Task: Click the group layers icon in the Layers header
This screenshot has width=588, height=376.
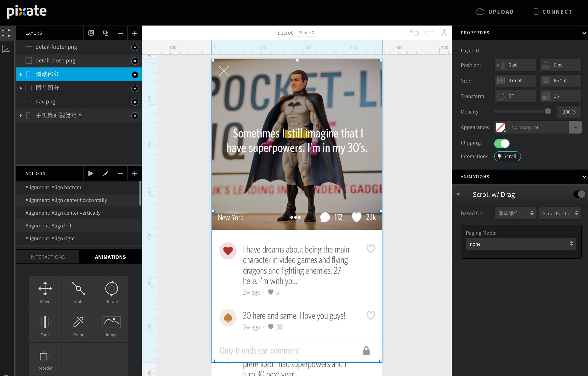Action: [x=91, y=33]
